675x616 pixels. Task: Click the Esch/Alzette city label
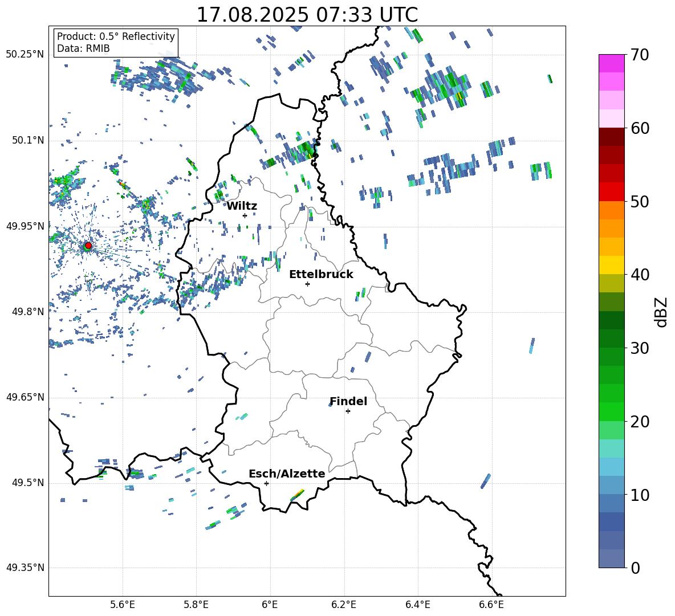(287, 474)
